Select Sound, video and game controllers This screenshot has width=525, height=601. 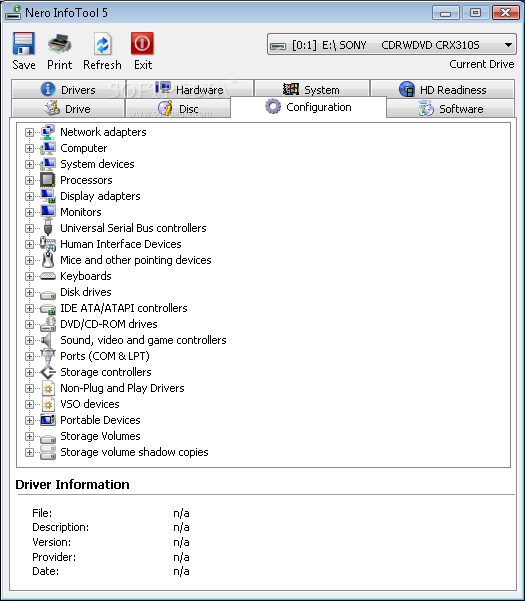pyautogui.click(x=143, y=340)
